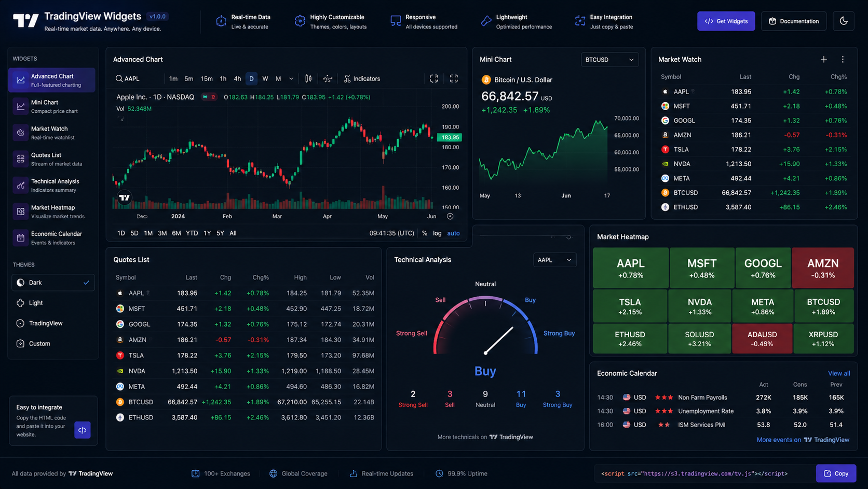The height and width of the screenshot is (489, 868).
Task: Click the Bitcoin coin icon in Mini Chart
Action: [486, 80]
